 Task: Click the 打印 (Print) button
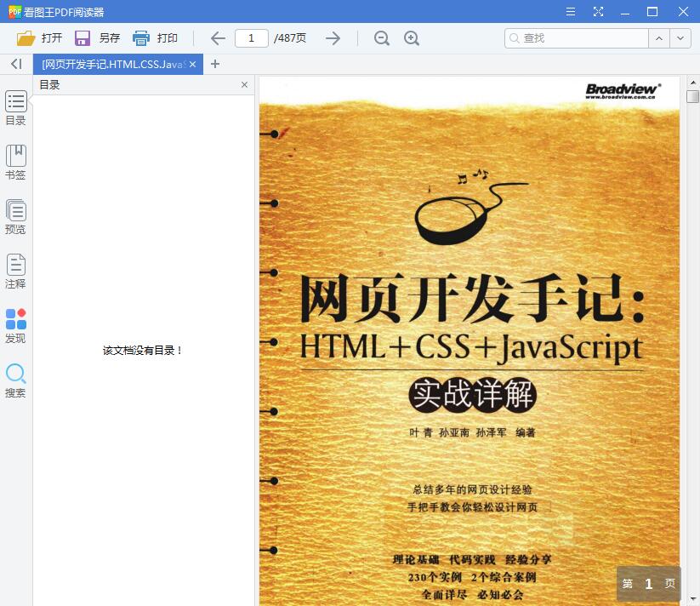coord(157,37)
